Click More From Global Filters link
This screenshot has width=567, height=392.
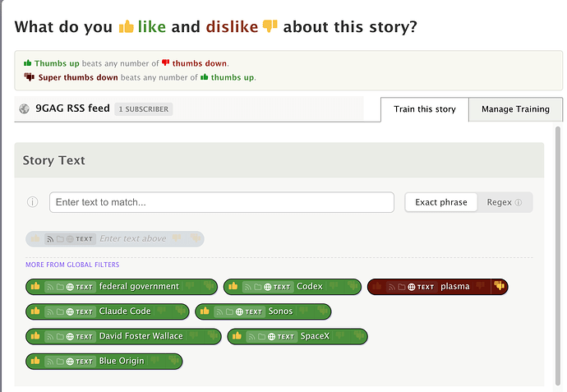pyautogui.click(x=72, y=265)
